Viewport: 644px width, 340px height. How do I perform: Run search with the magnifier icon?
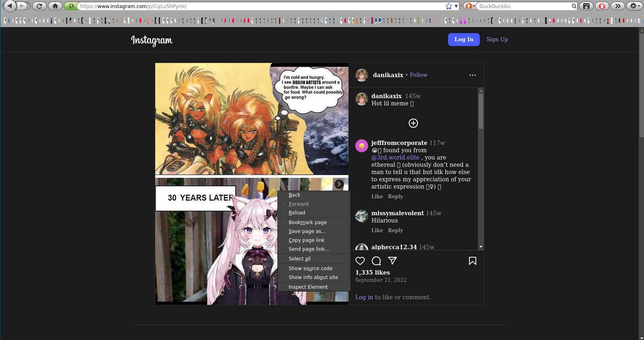point(574,6)
